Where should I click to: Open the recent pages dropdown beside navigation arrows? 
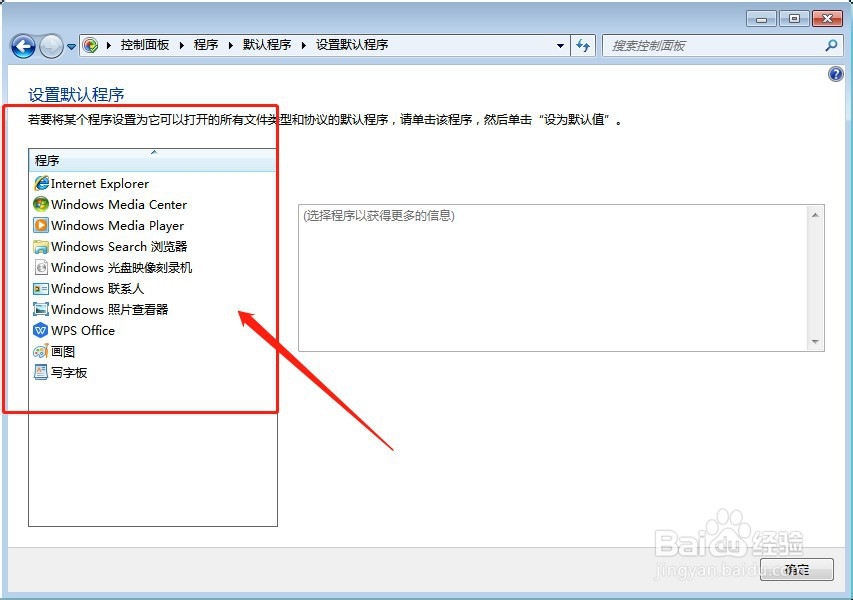pos(70,45)
